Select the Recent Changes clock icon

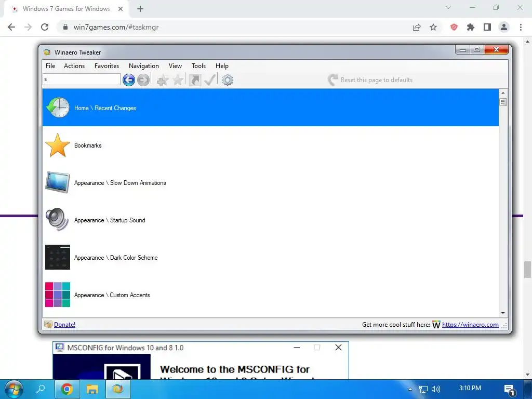pyautogui.click(x=58, y=108)
